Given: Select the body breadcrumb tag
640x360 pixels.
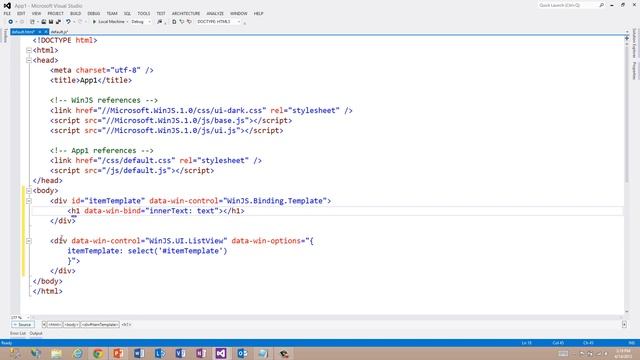Looking at the screenshot, I should point(71,324).
